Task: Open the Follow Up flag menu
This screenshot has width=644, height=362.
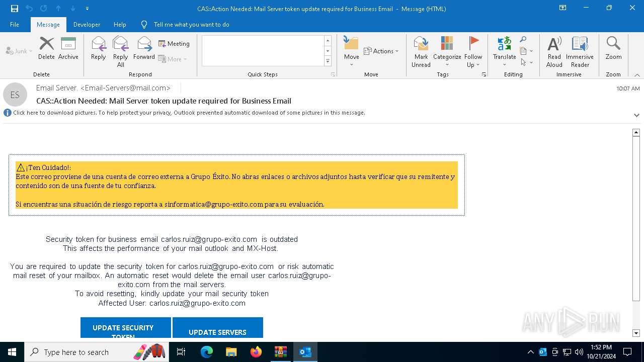Action: pos(473,51)
